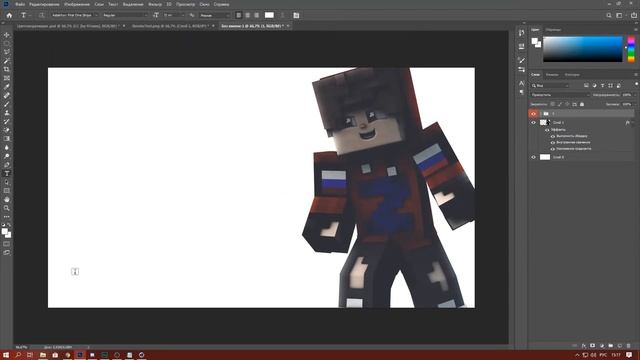Select the Path Selection tool

7,182
